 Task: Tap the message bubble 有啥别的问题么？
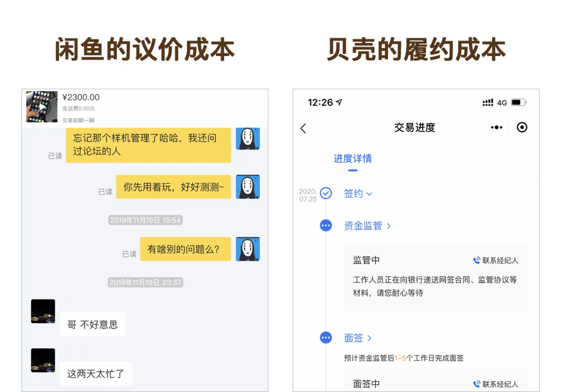click(x=186, y=249)
